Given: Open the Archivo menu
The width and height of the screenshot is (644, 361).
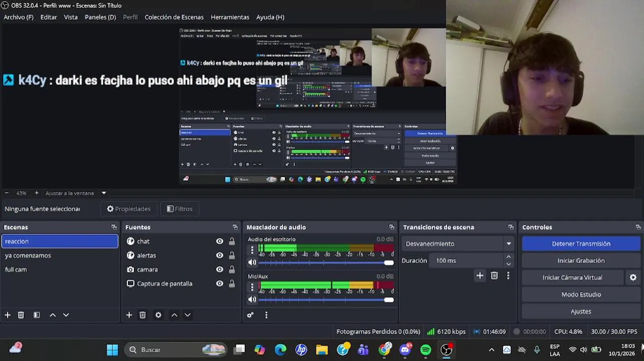Looking at the screenshot, I should click(x=19, y=17).
